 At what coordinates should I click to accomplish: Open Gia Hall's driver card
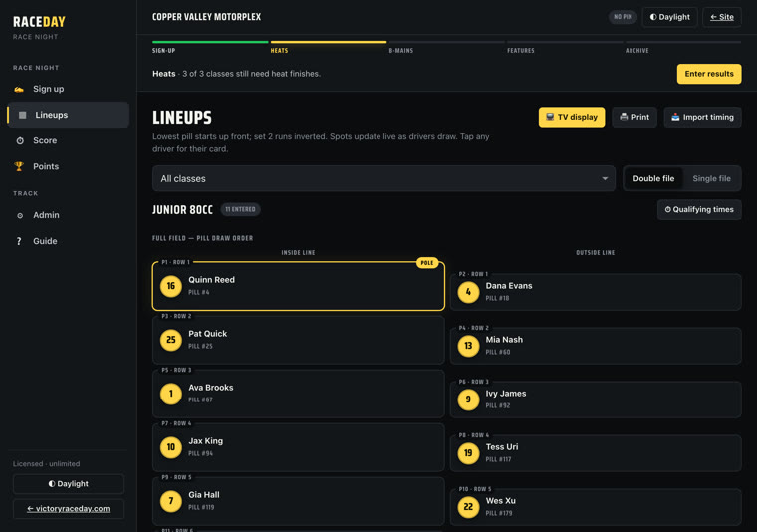pos(299,501)
